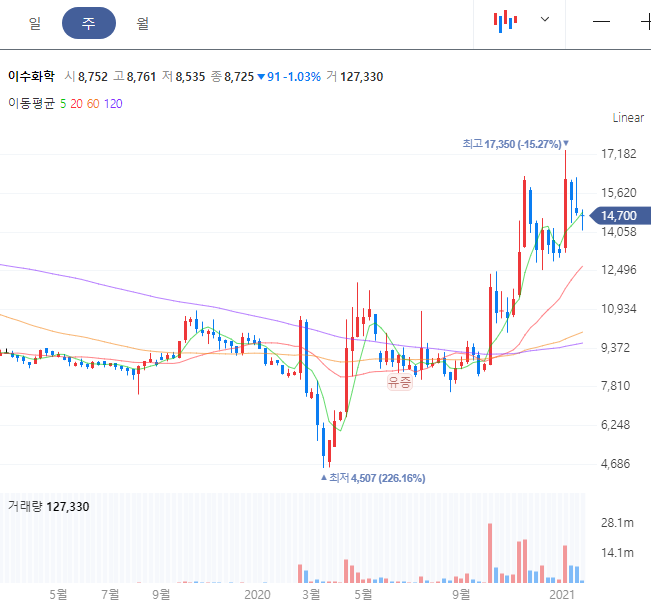Viewport: 651px width, 609px height.
Task: Click the 이동평균 indicator label
Action: click(x=32, y=103)
